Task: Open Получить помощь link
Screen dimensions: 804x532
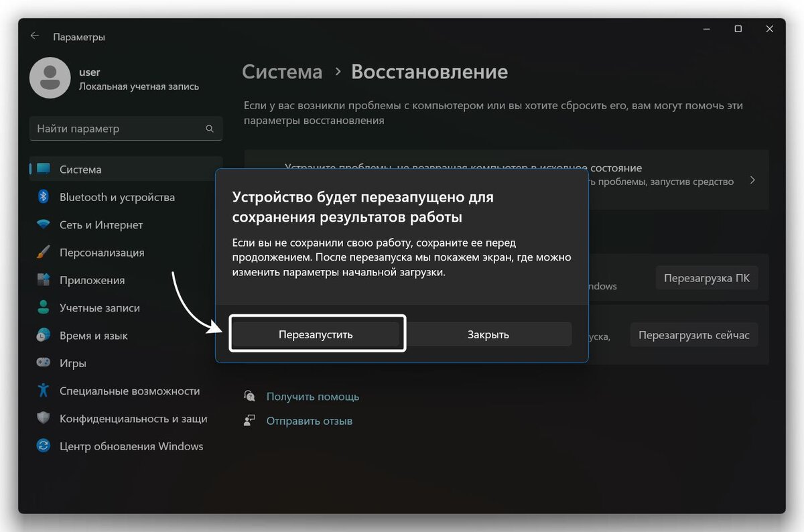Action: coord(313,397)
